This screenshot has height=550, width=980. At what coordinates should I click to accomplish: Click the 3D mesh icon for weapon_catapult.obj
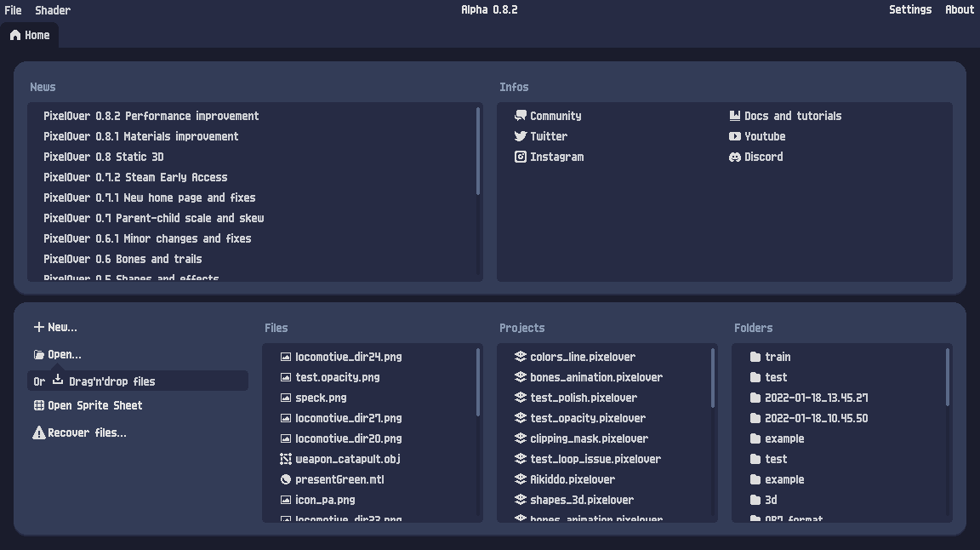[x=286, y=459]
